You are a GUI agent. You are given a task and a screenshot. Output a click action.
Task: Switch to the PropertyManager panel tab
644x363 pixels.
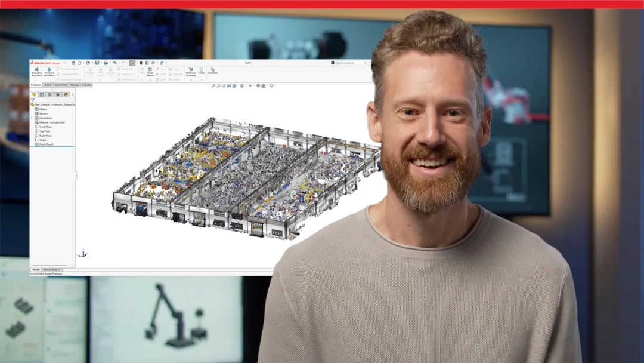(42, 94)
